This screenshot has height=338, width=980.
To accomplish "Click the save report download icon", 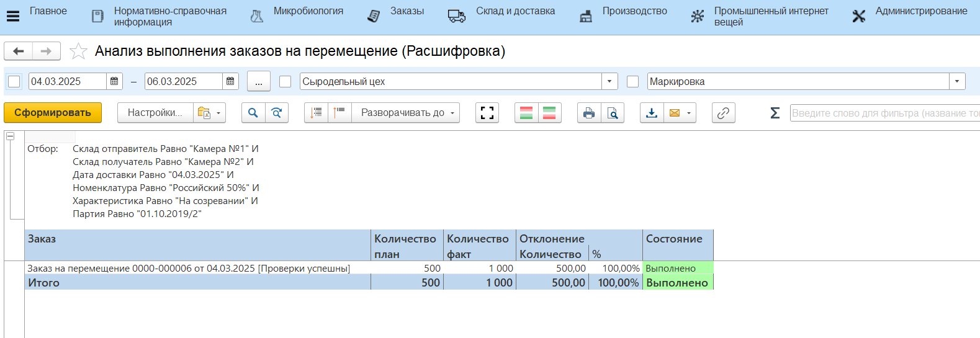I will (651, 113).
